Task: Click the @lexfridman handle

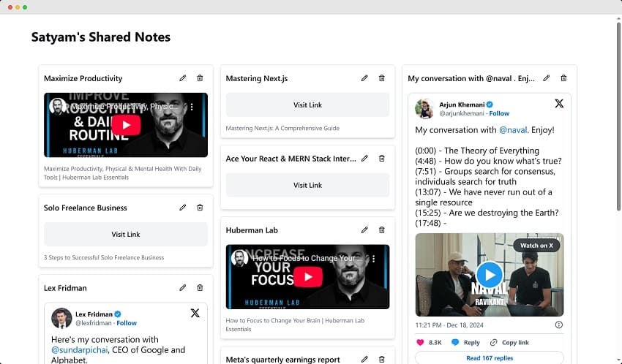Action: (93, 323)
